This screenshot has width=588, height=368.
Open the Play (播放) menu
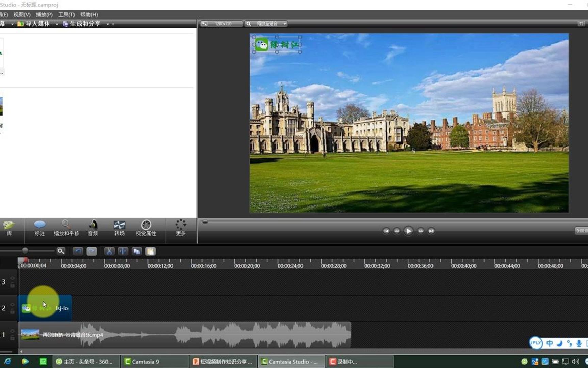coord(44,15)
